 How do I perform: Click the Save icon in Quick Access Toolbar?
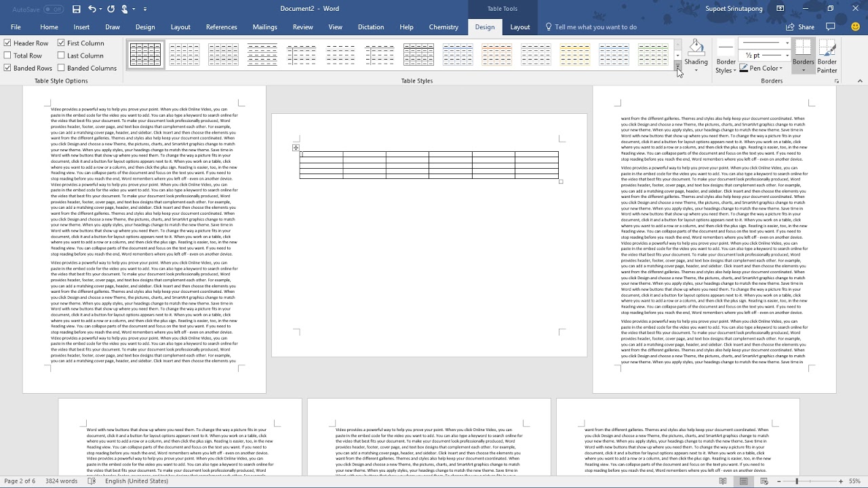(77, 9)
